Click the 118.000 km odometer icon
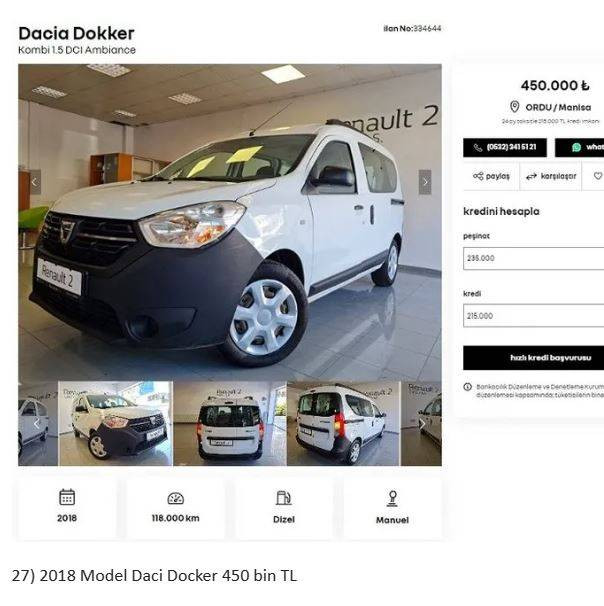This screenshot has width=604, height=606. [175, 498]
